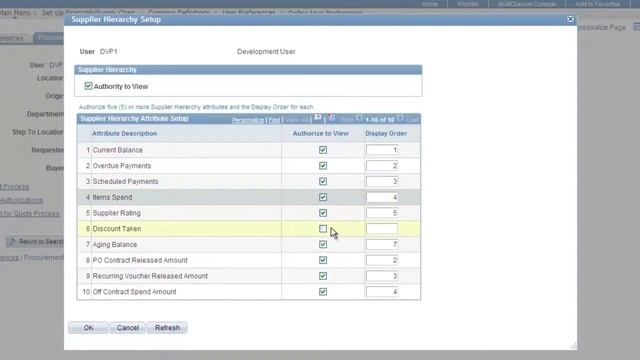The height and width of the screenshot is (360, 640).
Task: Open the Personalize grid link
Action: pyautogui.click(x=248, y=120)
